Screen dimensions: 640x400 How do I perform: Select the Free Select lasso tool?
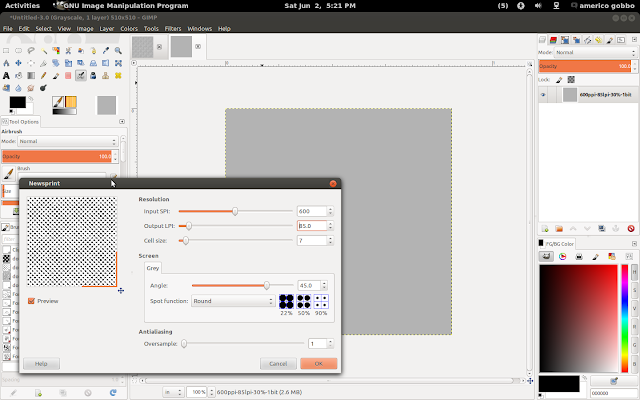click(x=31, y=51)
